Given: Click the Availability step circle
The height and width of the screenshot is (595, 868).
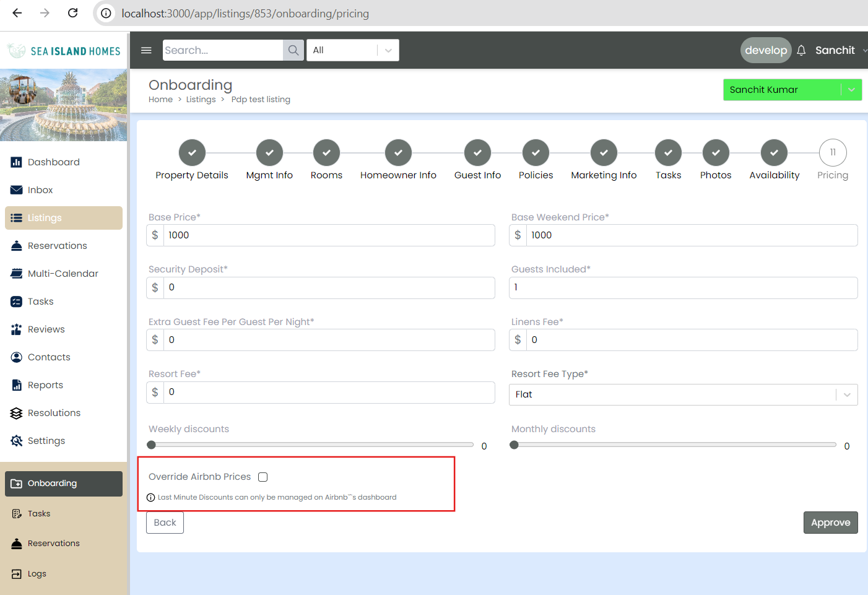Looking at the screenshot, I should [774, 152].
